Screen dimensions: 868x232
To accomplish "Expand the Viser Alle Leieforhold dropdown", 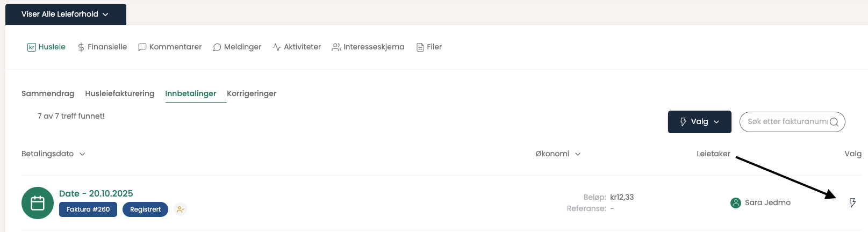I will point(66,14).
